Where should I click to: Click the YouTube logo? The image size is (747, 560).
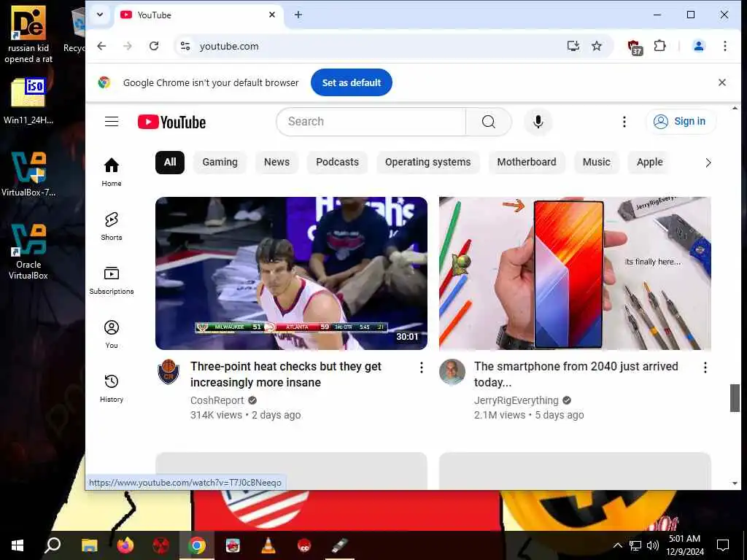point(171,122)
